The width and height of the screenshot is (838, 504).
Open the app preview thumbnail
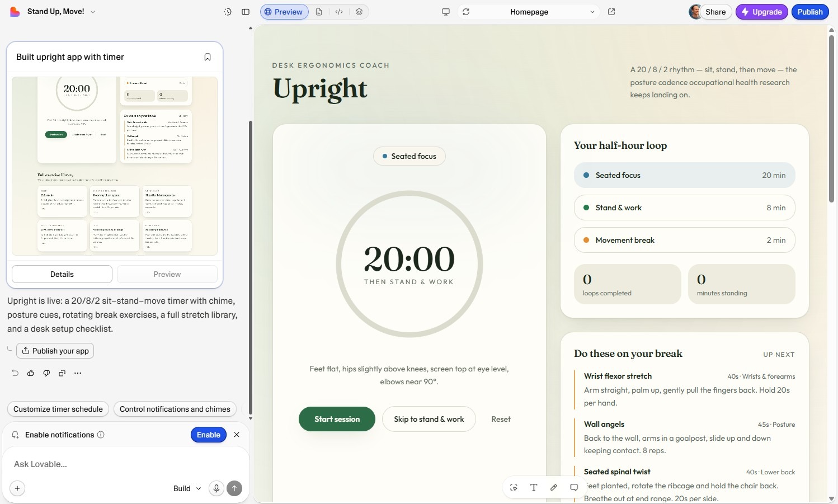coord(115,166)
